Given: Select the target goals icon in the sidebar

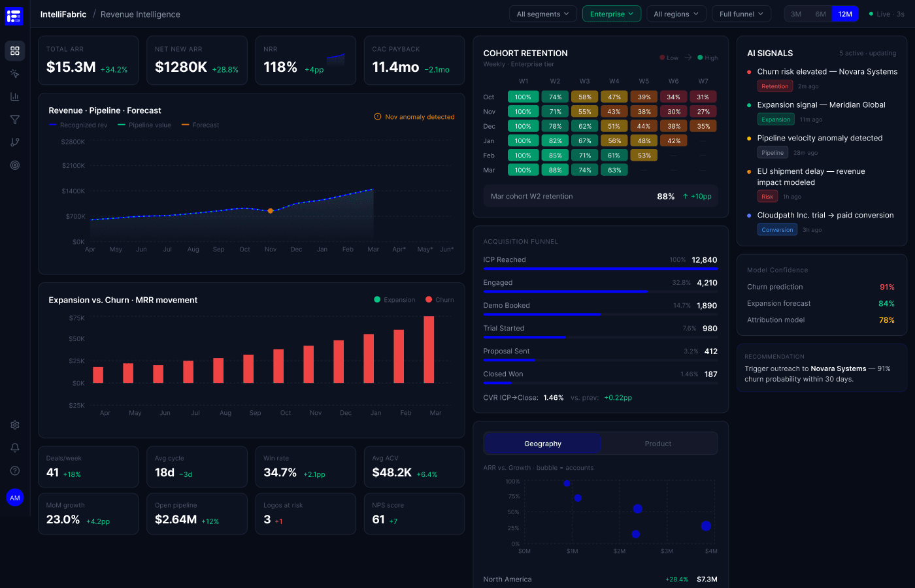Looking at the screenshot, I should coord(14,165).
